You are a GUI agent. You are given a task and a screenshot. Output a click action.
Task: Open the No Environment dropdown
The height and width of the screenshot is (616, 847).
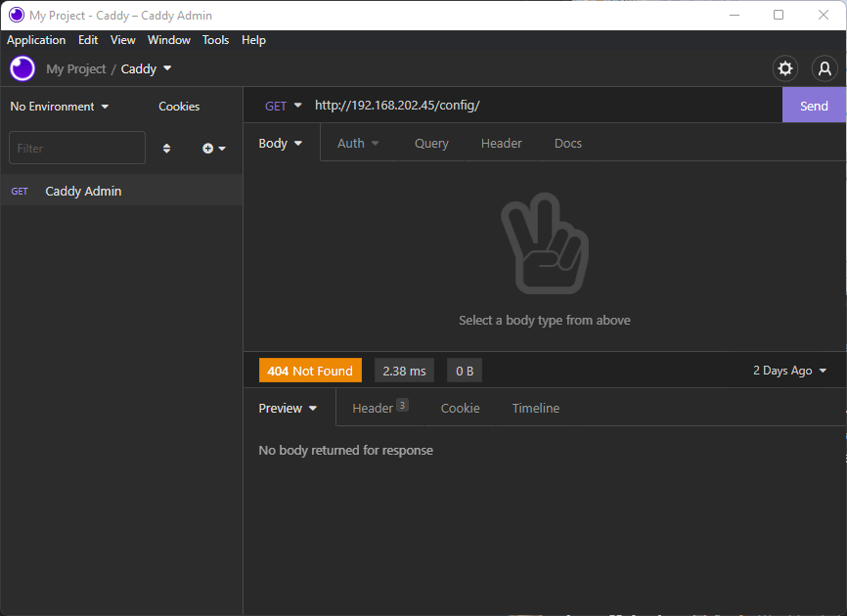60,107
